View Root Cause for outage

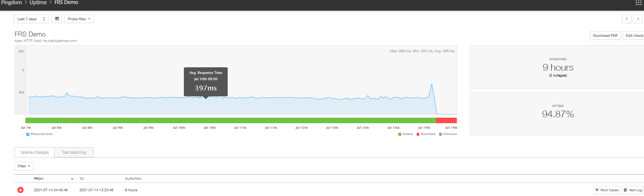tap(607, 190)
